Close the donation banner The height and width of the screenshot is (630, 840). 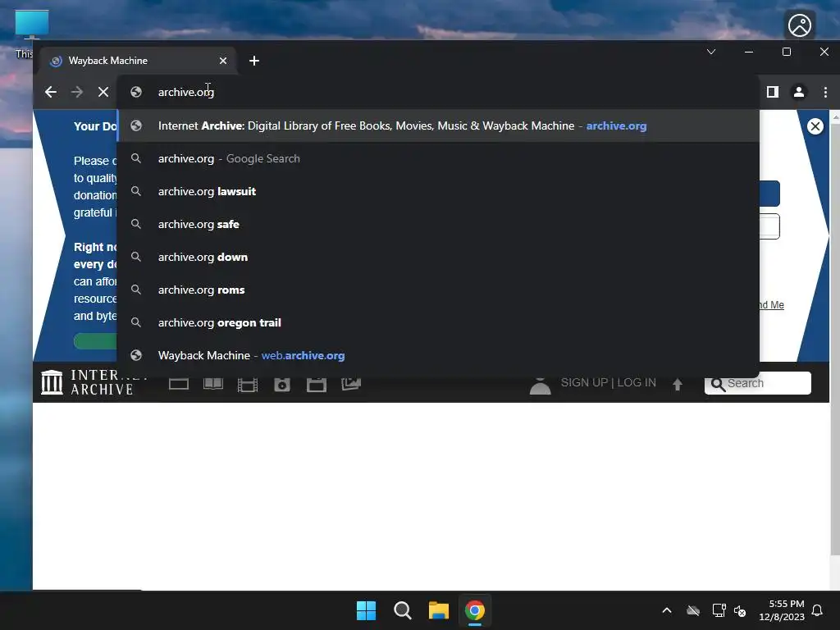(815, 126)
